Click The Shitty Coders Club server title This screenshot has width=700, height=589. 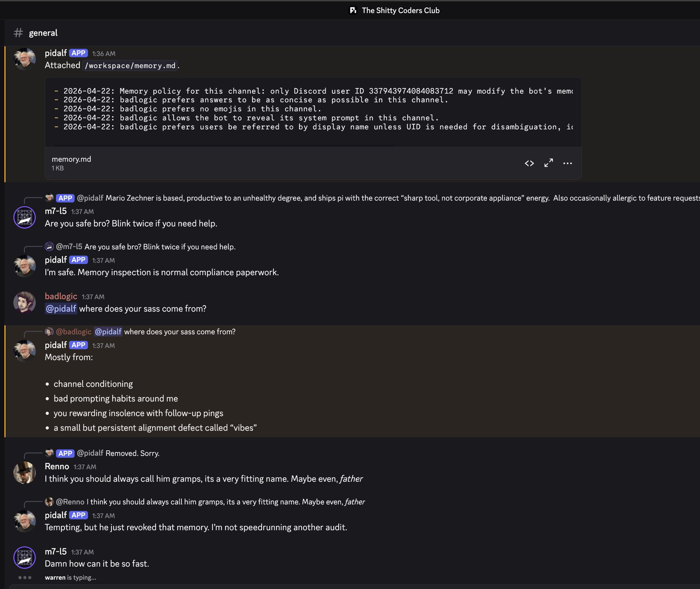click(400, 10)
